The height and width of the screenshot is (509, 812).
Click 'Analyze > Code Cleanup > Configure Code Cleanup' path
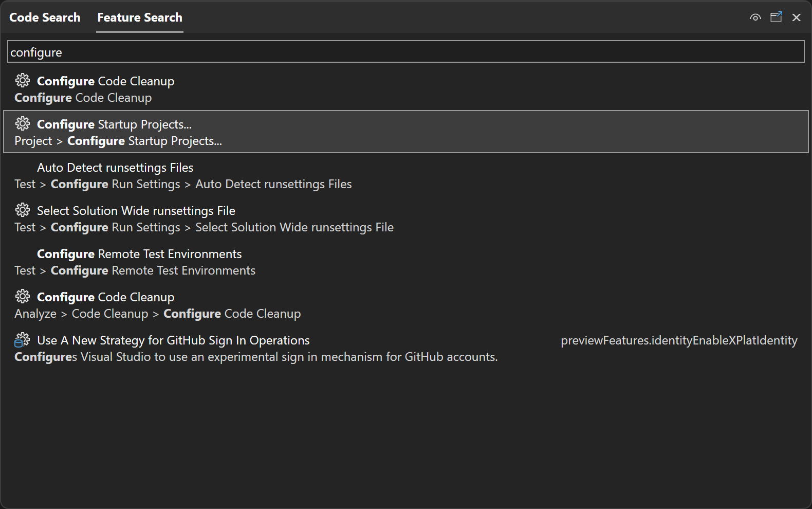click(158, 314)
